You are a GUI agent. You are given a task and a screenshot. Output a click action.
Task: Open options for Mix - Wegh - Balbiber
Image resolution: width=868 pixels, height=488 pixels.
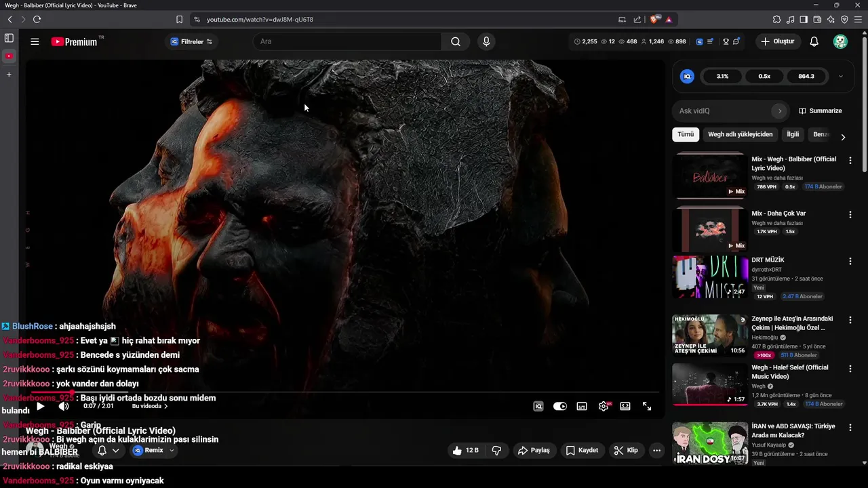point(850,161)
